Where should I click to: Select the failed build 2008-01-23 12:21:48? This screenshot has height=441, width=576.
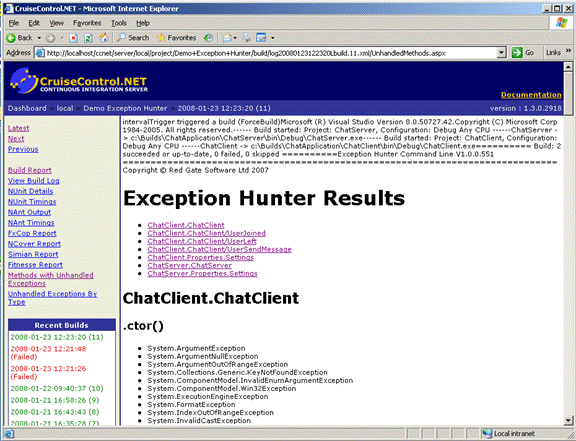pos(48,353)
